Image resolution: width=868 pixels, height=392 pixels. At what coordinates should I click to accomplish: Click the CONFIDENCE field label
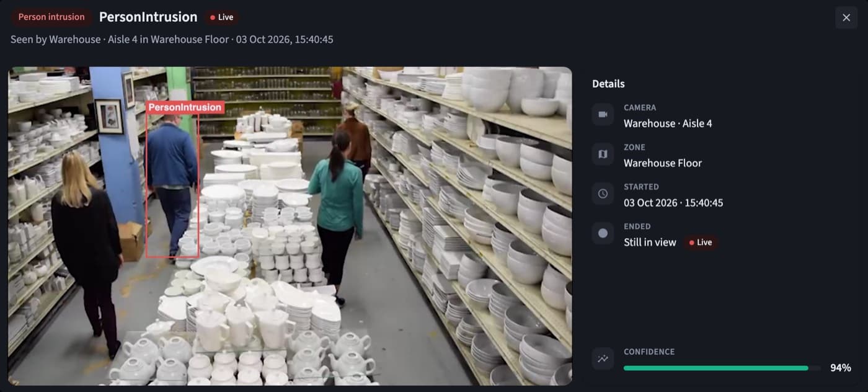(x=649, y=352)
